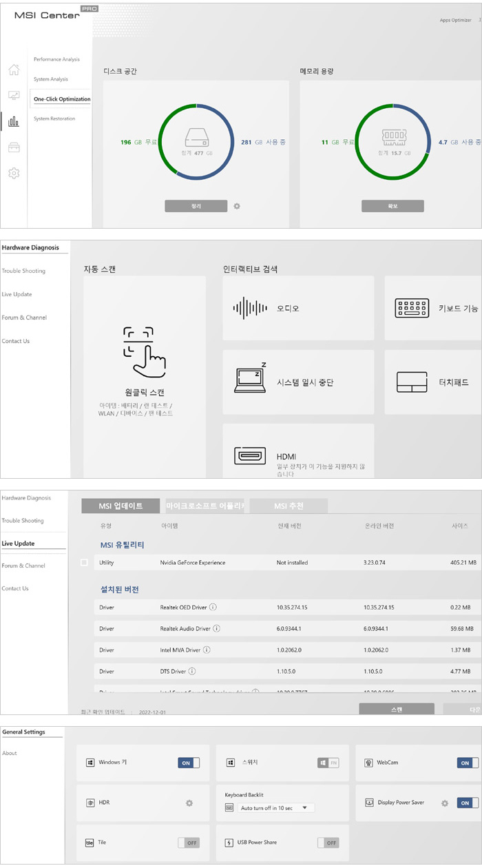
Task: Click the 405.21 MB size value
Action: click(x=463, y=563)
